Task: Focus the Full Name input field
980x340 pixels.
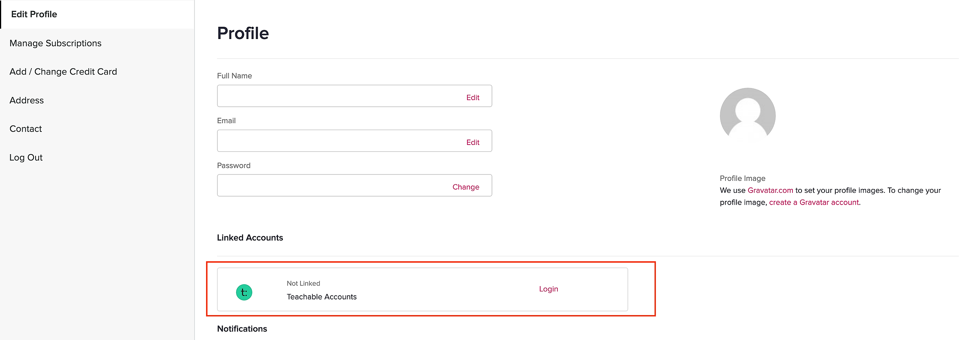Action: coord(337,96)
